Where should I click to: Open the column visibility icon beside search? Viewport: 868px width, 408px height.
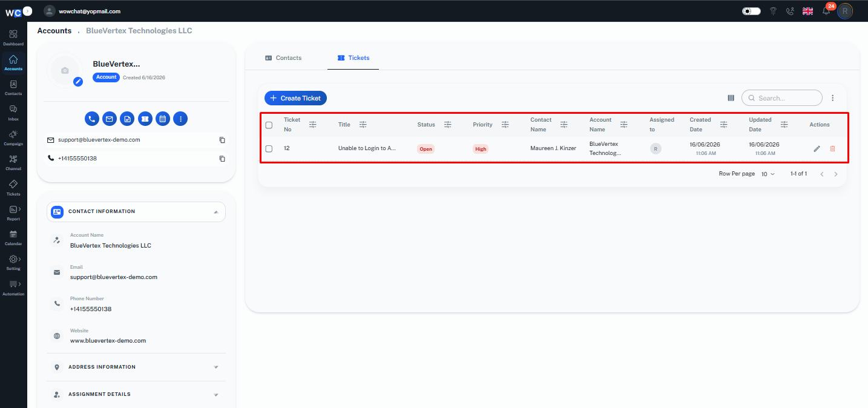(x=731, y=98)
